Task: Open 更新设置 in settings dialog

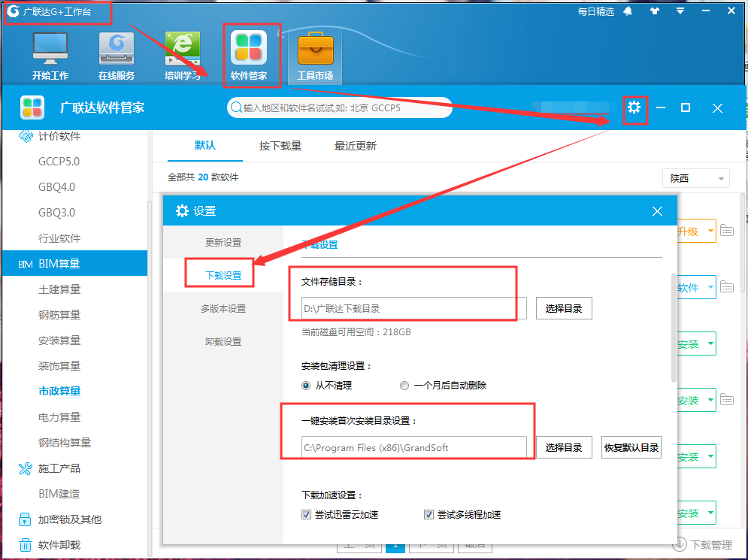Action: (223, 242)
